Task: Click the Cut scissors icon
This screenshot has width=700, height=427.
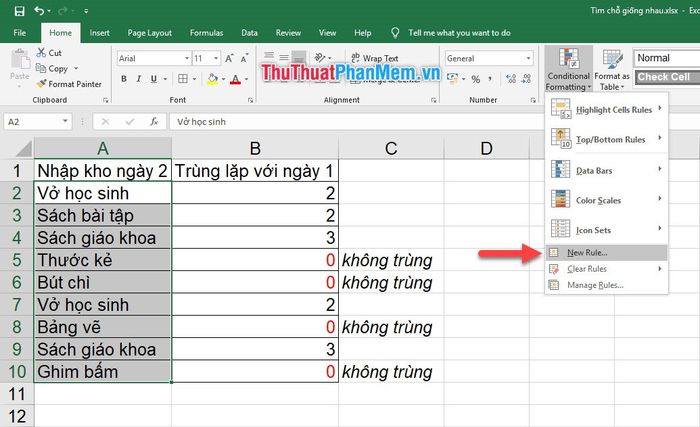Action: coord(42,53)
